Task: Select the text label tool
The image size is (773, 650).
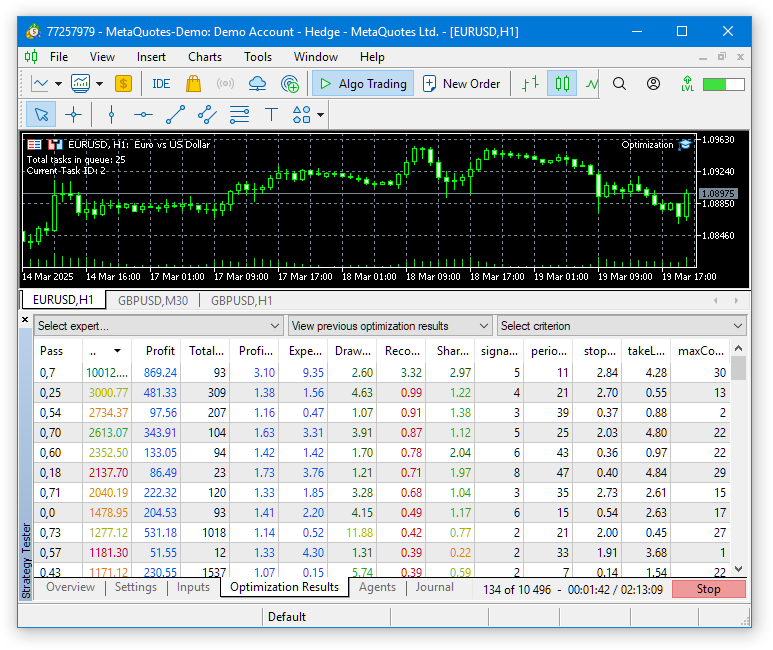Action: point(271,114)
